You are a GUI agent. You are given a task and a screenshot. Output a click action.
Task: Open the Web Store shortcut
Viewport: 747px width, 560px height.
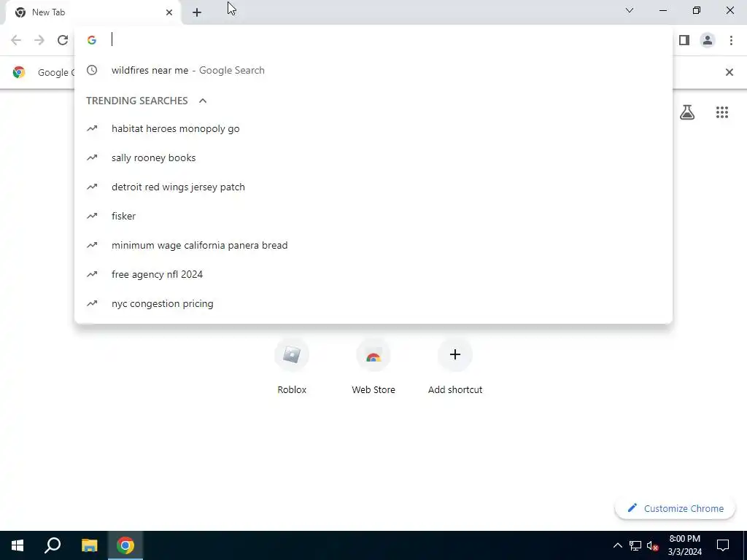click(373, 367)
